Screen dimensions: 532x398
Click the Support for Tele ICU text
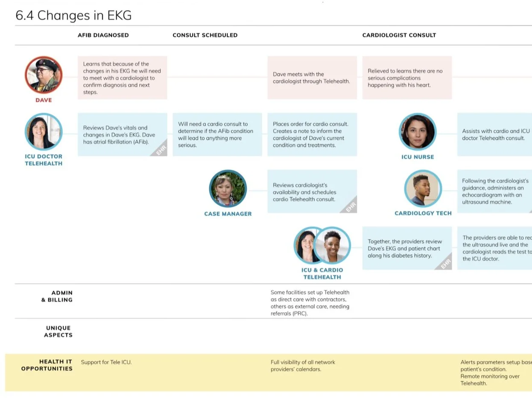click(x=106, y=362)
